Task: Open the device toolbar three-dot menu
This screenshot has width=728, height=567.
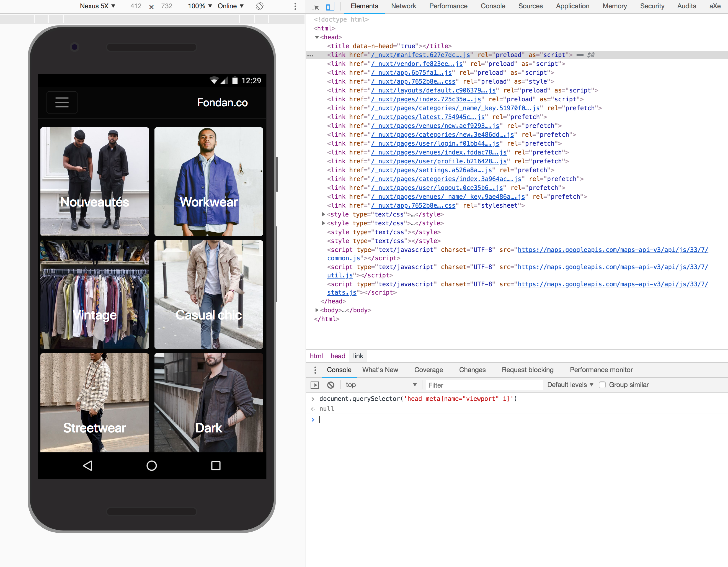Action: (295, 6)
